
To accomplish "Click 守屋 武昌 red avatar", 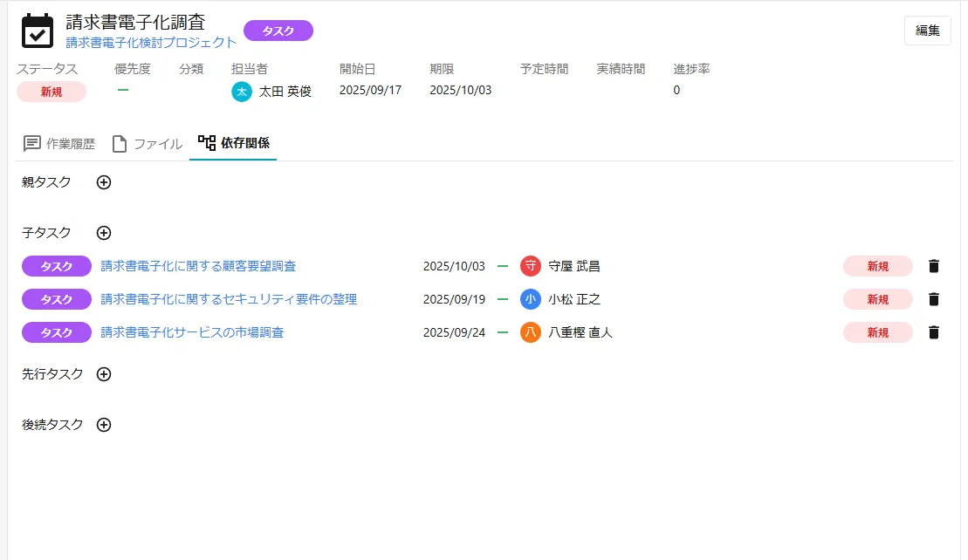I will [x=530, y=266].
